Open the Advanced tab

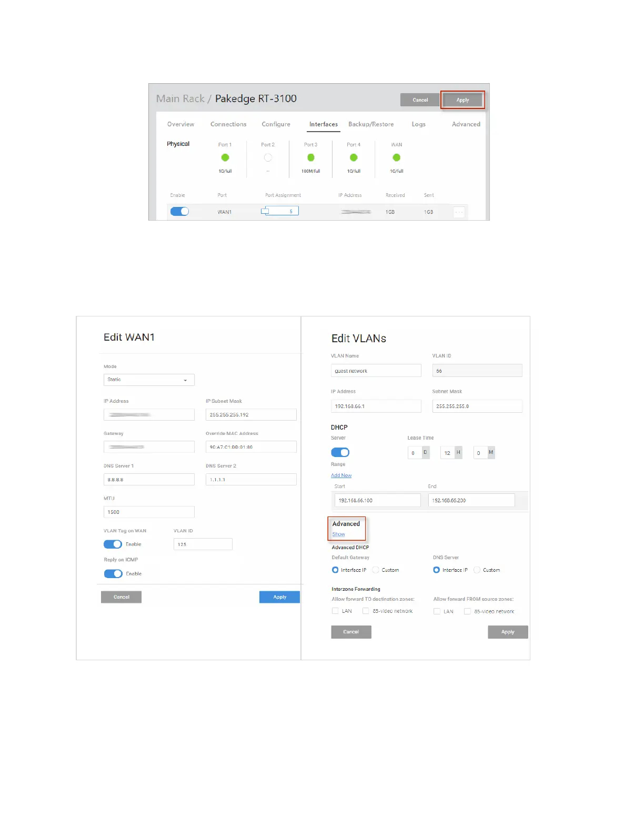(x=466, y=124)
